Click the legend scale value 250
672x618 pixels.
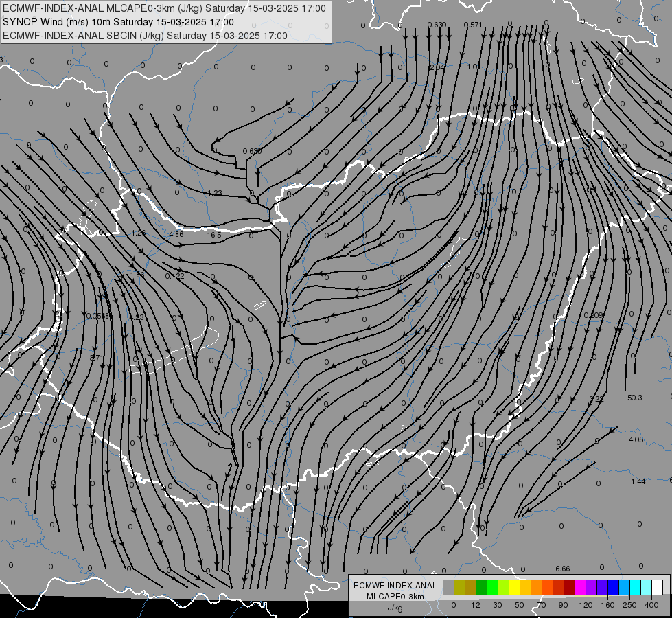tap(629, 605)
